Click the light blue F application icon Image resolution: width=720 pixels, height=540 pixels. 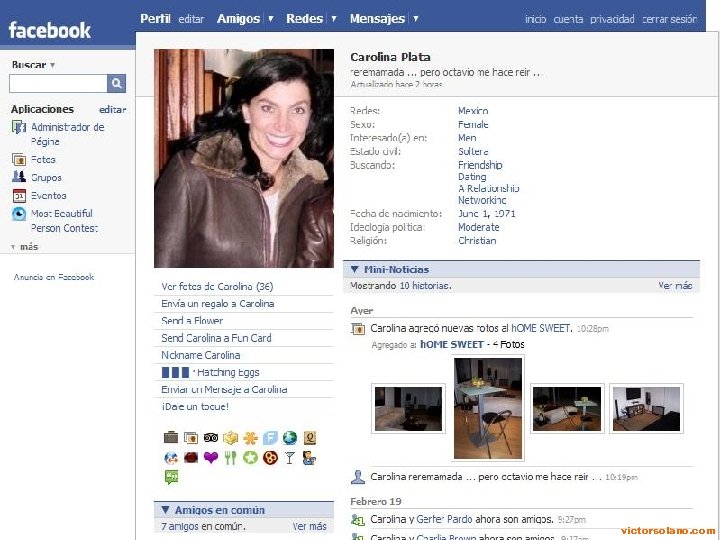click(270, 438)
